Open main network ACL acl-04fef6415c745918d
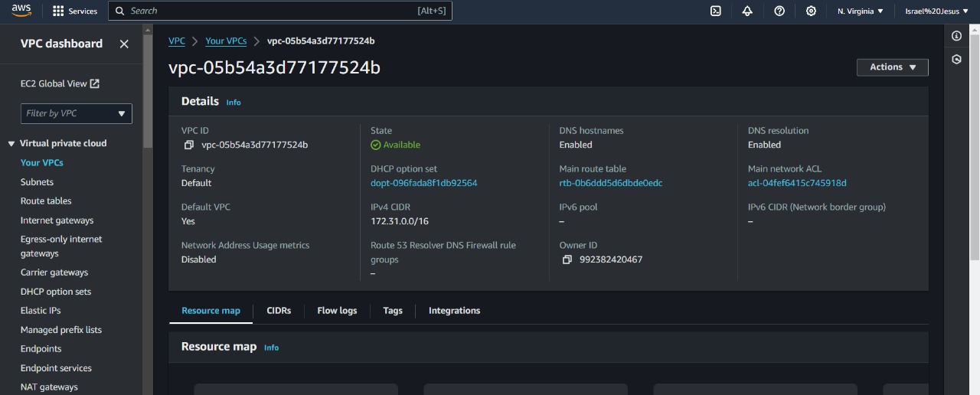The image size is (980, 395). coord(797,183)
